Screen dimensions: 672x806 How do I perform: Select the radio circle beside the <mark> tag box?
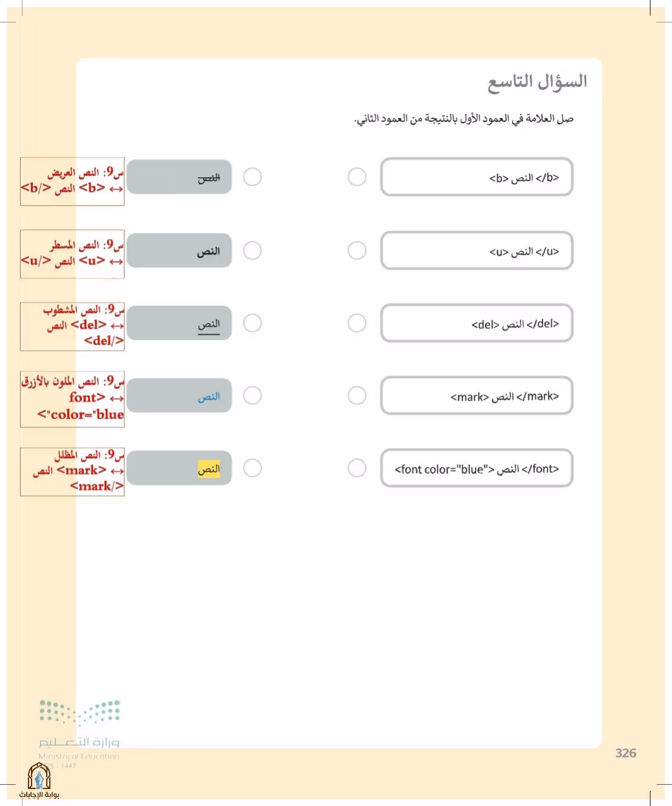tap(357, 395)
